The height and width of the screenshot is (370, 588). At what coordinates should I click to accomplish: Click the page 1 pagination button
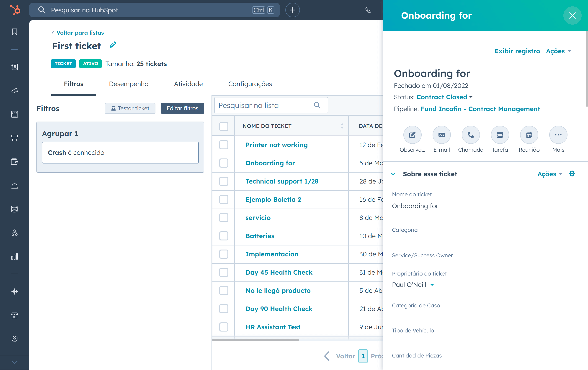coord(363,356)
